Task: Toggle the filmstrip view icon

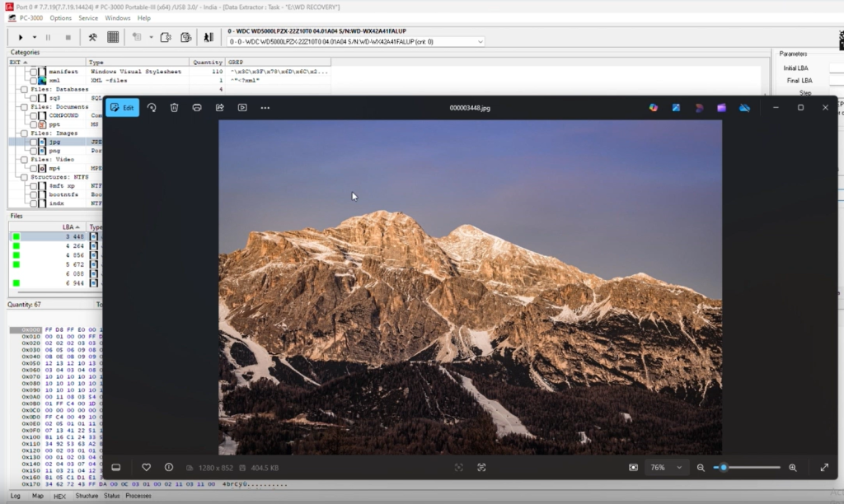Action: tap(116, 467)
